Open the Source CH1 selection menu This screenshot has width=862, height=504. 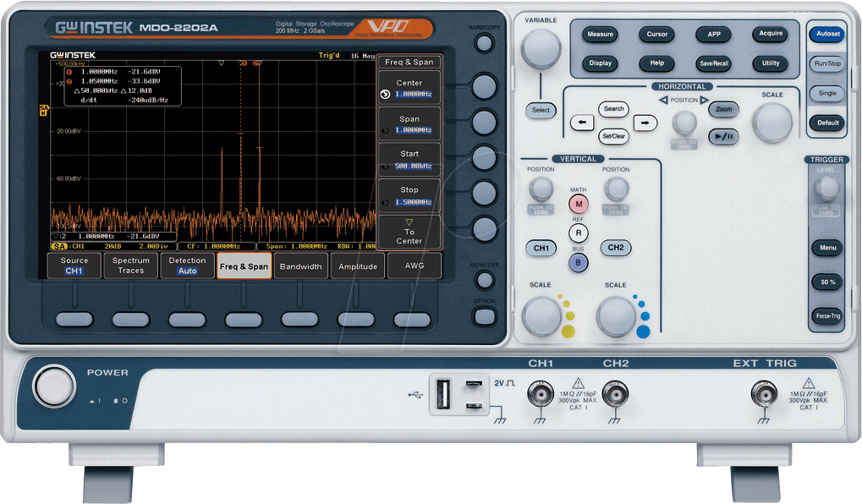click(74, 266)
